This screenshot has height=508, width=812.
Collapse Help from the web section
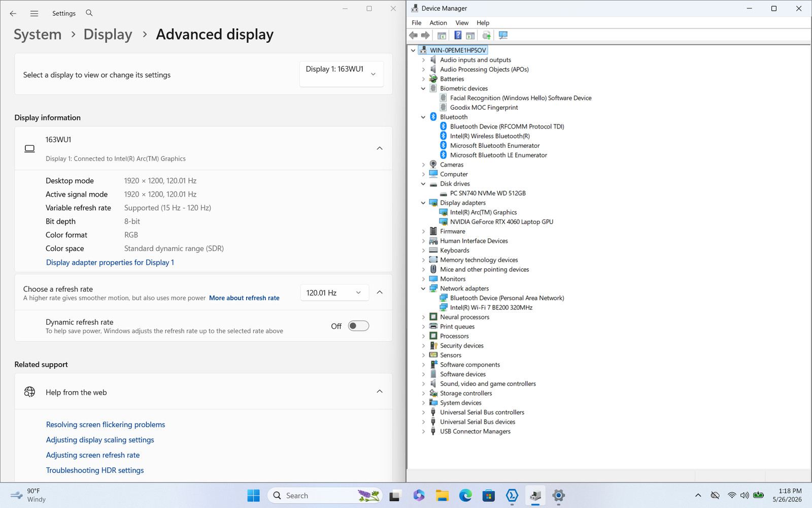380,392
